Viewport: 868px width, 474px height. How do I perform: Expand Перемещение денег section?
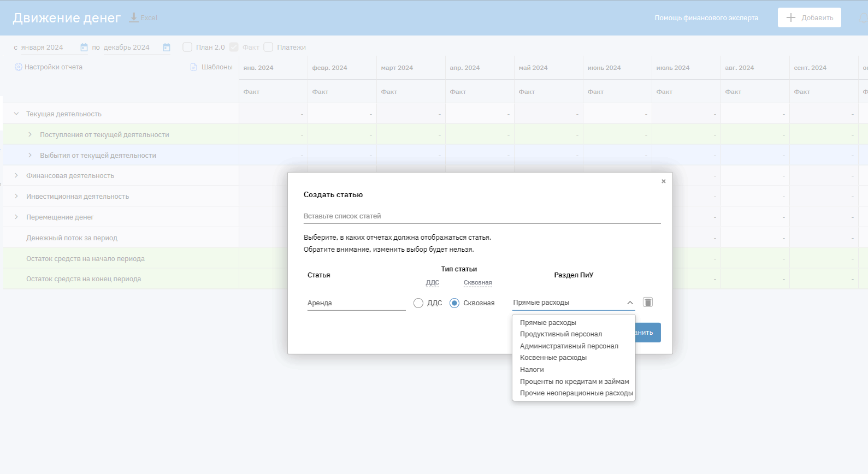tap(16, 217)
